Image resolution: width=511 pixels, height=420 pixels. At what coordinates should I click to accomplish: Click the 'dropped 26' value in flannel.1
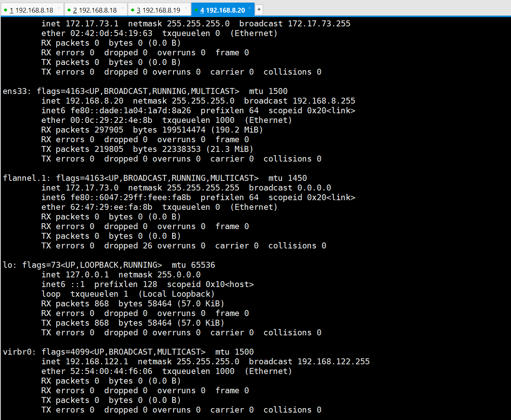pyautogui.click(x=128, y=246)
